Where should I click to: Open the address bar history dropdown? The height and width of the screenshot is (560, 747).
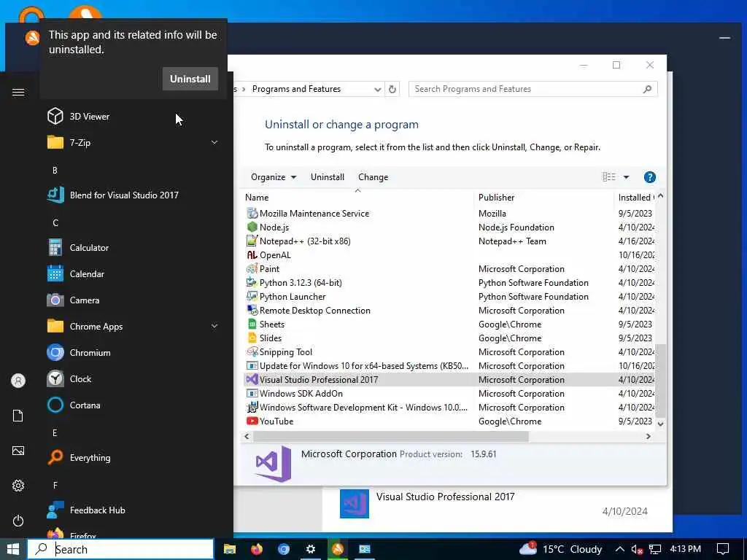point(377,89)
